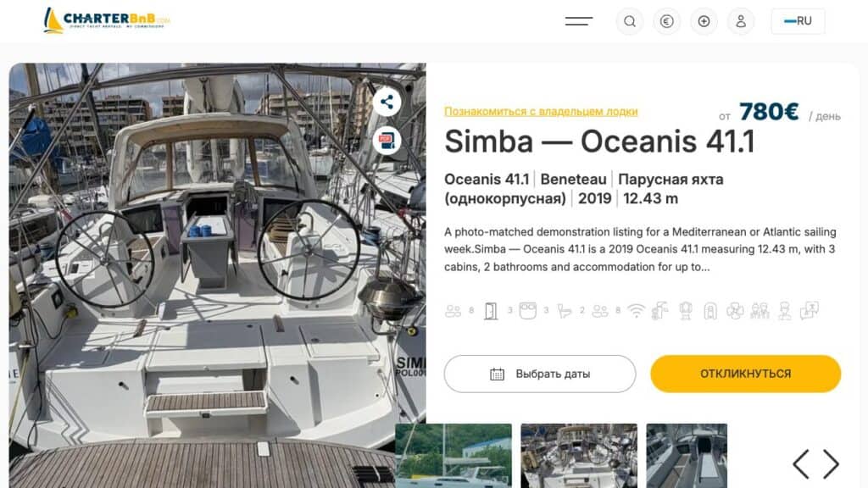Click the 'Выбрать даты' button
The height and width of the screenshot is (488, 868).
[x=540, y=374]
